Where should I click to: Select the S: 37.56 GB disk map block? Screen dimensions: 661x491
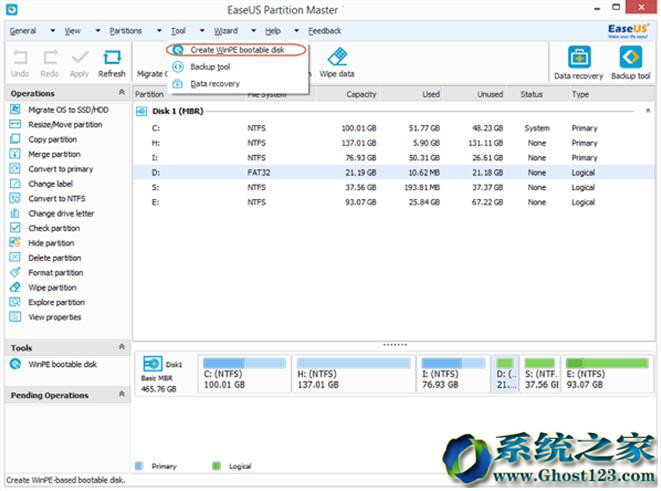pyautogui.click(x=540, y=374)
